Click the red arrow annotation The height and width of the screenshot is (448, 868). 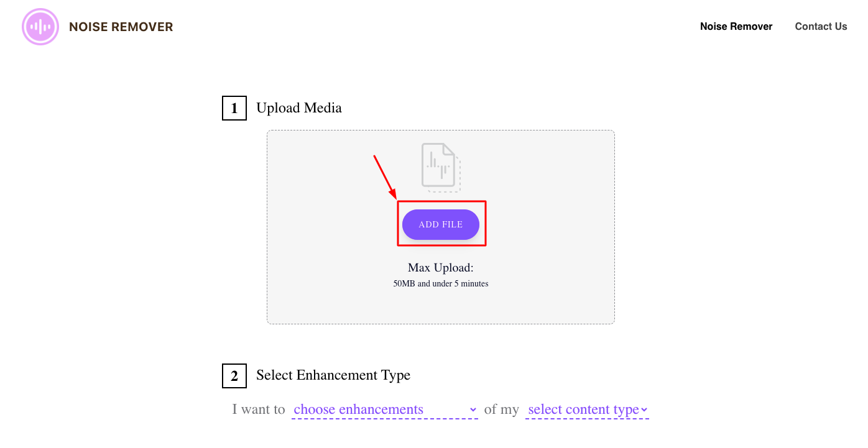pos(386,177)
